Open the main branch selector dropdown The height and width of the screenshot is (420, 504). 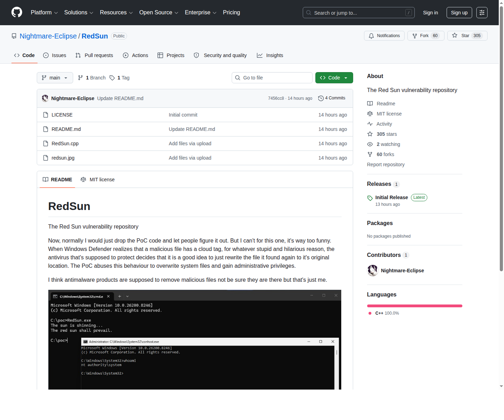(x=55, y=78)
